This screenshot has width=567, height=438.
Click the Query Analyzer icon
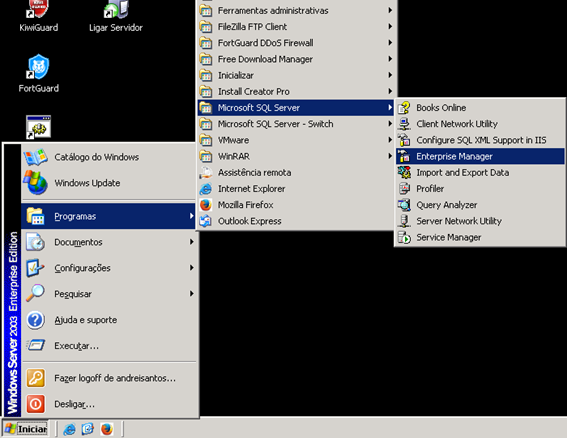[x=404, y=205]
